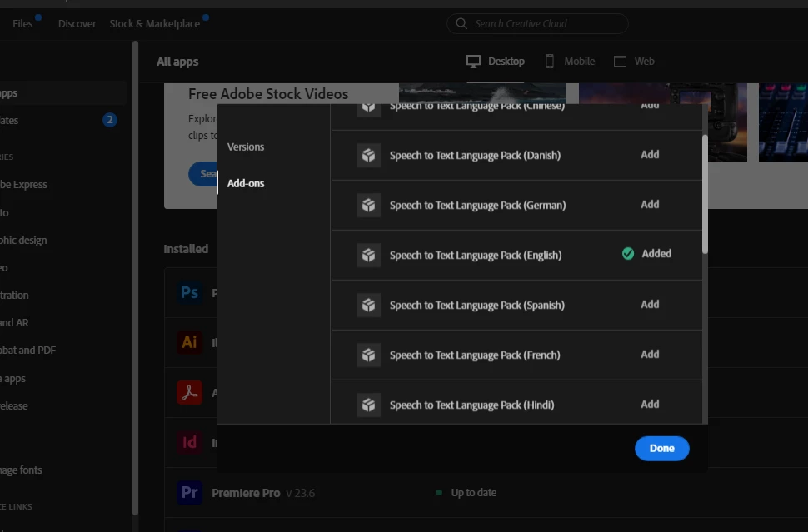Click the Hindi language pack package icon
Viewport: 808px width, 532px height.
368,405
